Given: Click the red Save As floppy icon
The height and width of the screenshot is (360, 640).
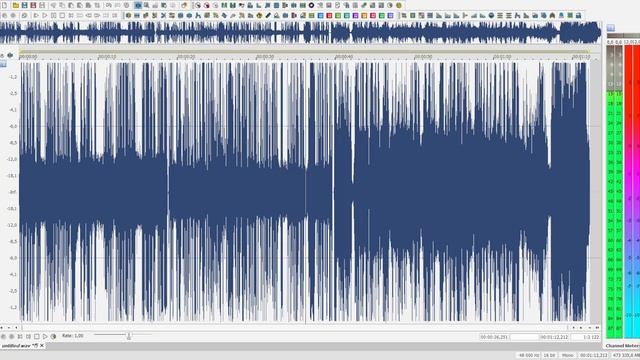Looking at the screenshot, I should click(33, 5).
